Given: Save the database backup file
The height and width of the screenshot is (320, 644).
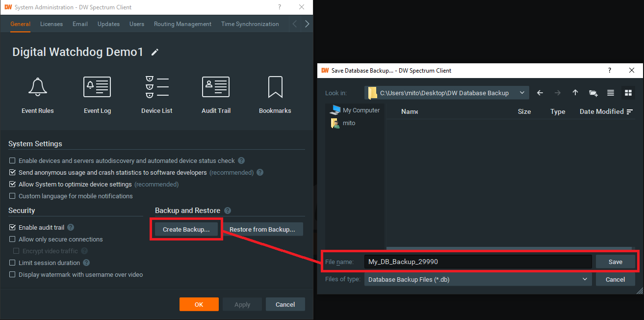Looking at the screenshot, I should coord(616,262).
